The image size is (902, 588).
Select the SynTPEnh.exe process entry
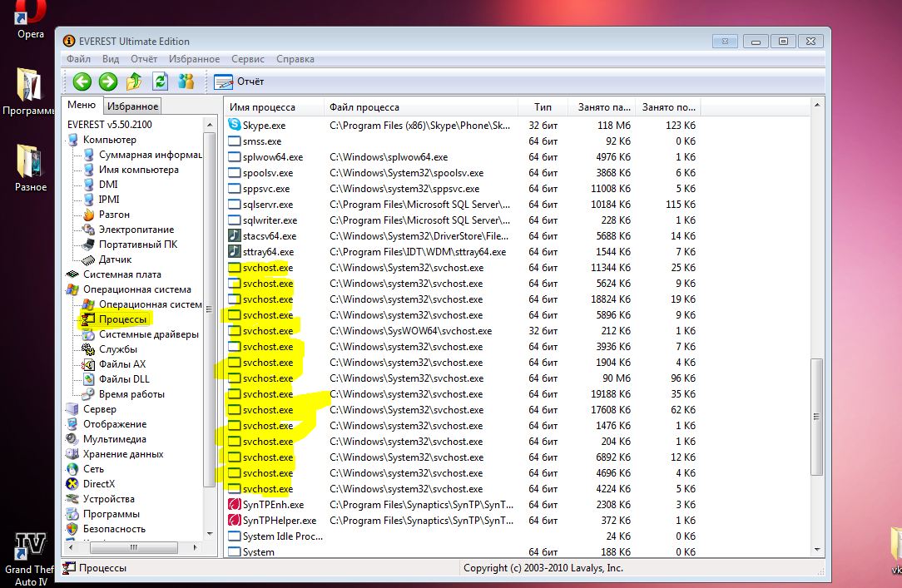[x=272, y=505]
